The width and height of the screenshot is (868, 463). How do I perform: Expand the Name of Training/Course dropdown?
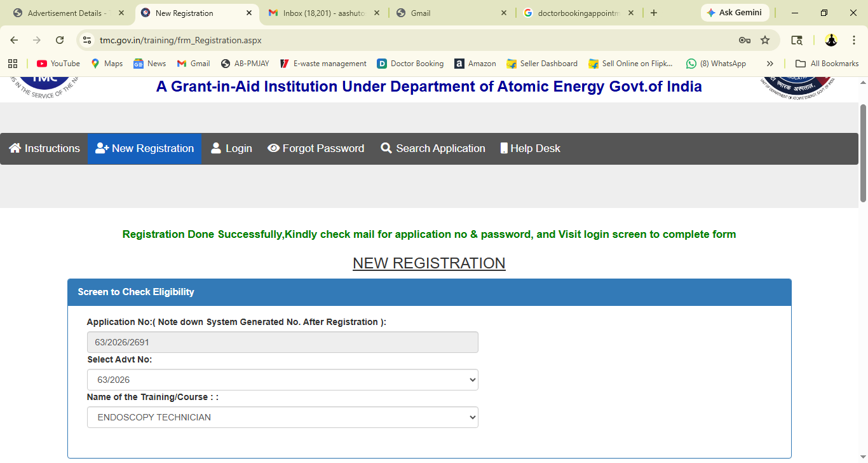tap(283, 417)
